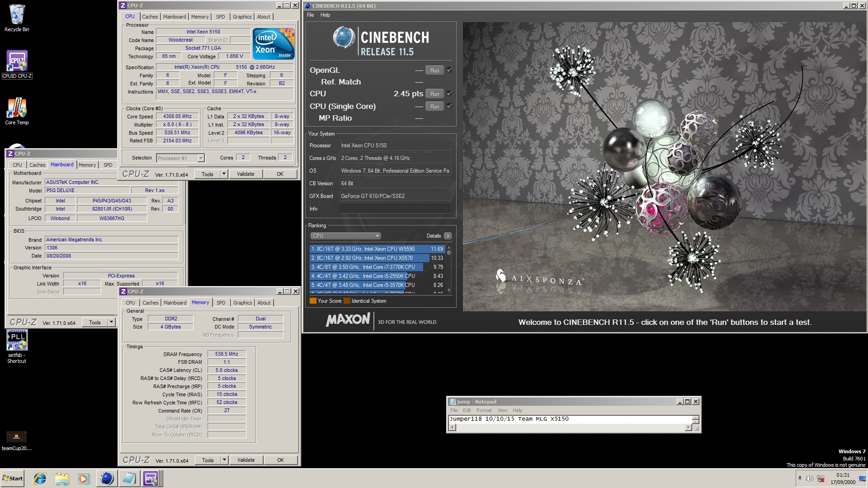868x488 pixels.
Task: Open Cinebench Help menu
Action: (x=325, y=15)
